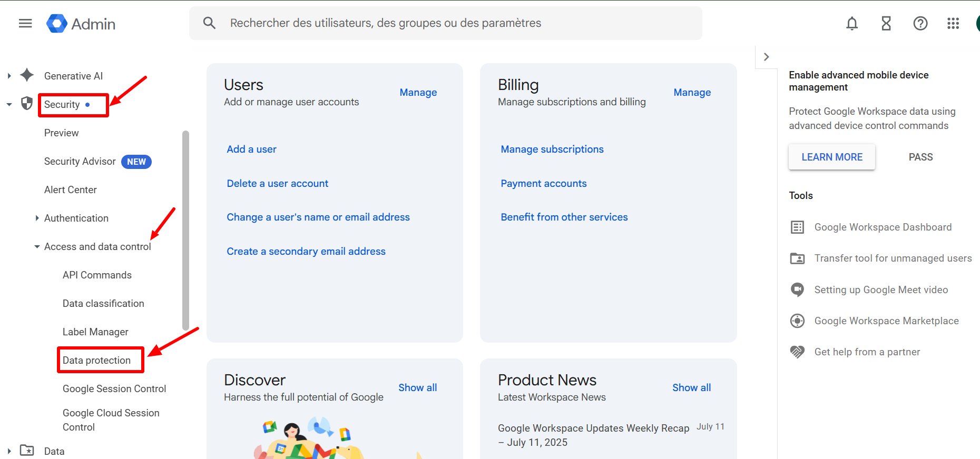The width and height of the screenshot is (980, 459).
Task: Open Setting up Google Meet video
Action: click(881, 290)
